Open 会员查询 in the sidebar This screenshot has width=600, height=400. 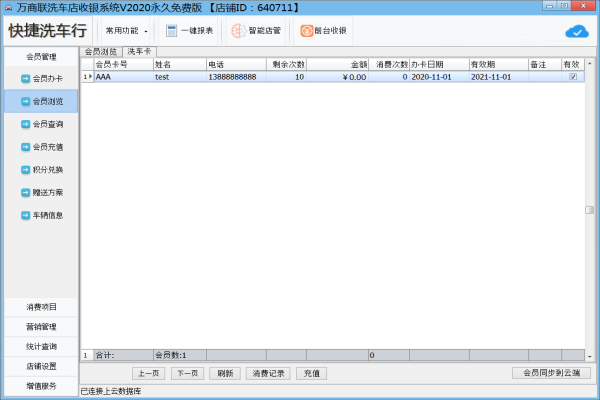coord(41,124)
